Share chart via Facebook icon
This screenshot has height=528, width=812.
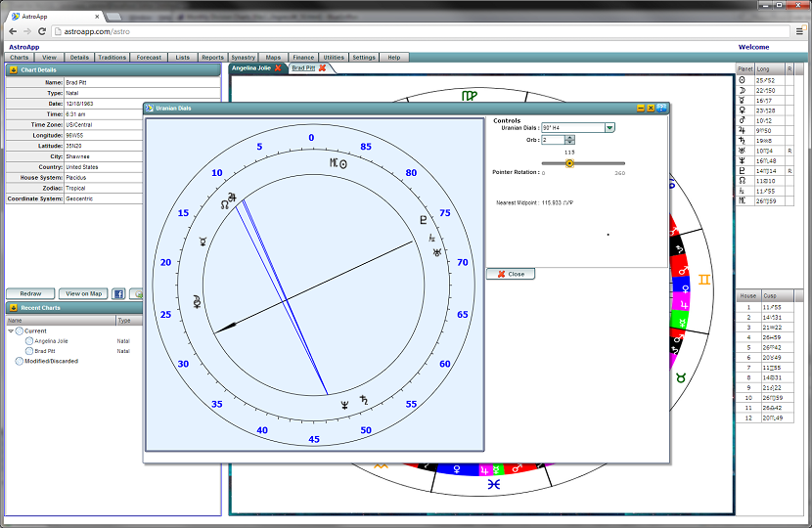tap(118, 293)
